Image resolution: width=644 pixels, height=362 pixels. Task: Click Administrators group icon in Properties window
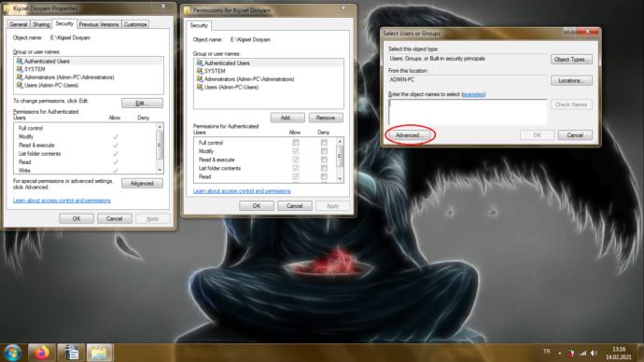[x=20, y=77]
